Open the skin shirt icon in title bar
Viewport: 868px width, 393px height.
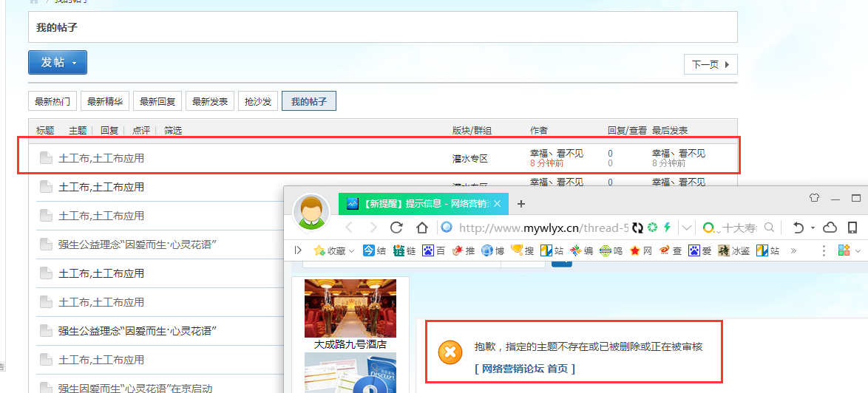[x=814, y=198]
